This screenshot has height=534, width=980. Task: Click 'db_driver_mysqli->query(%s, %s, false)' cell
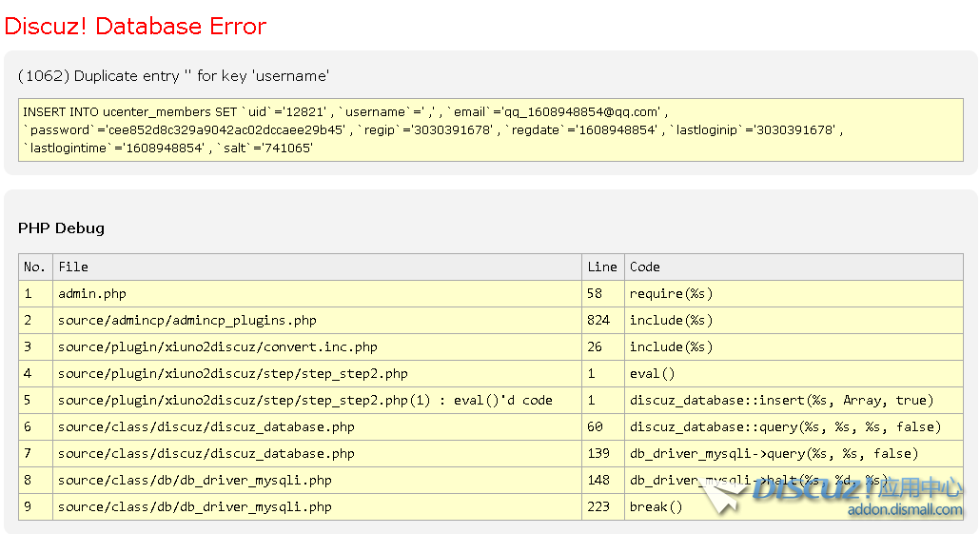[794, 454]
